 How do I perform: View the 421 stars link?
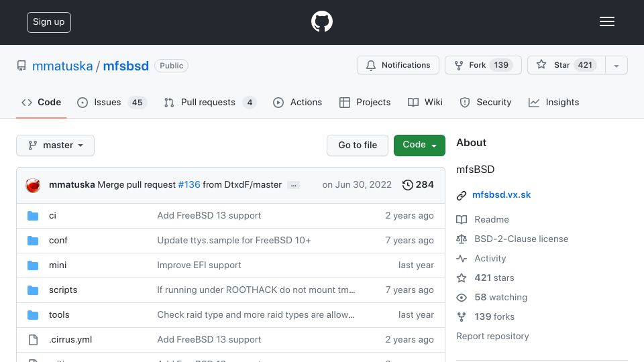pyautogui.click(x=485, y=278)
